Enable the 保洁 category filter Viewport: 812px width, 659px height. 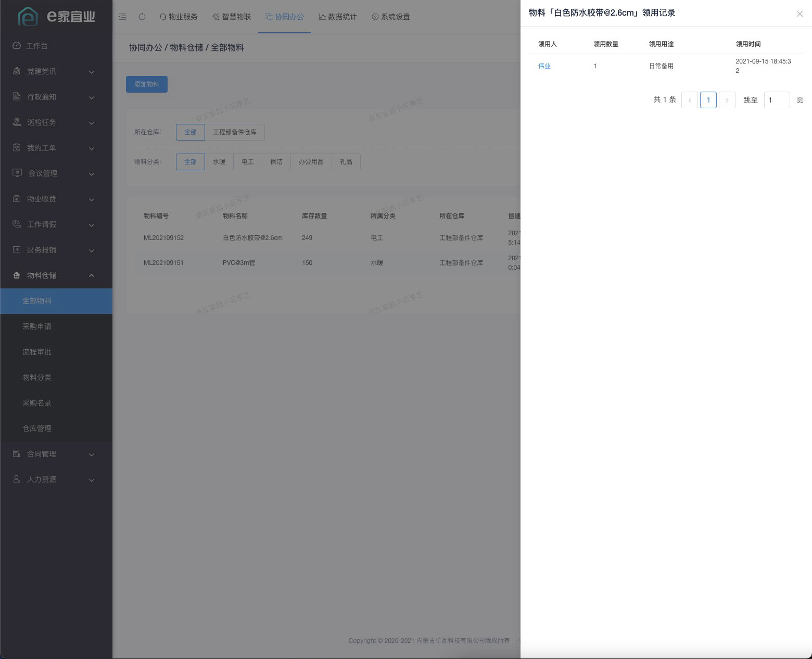[276, 161]
